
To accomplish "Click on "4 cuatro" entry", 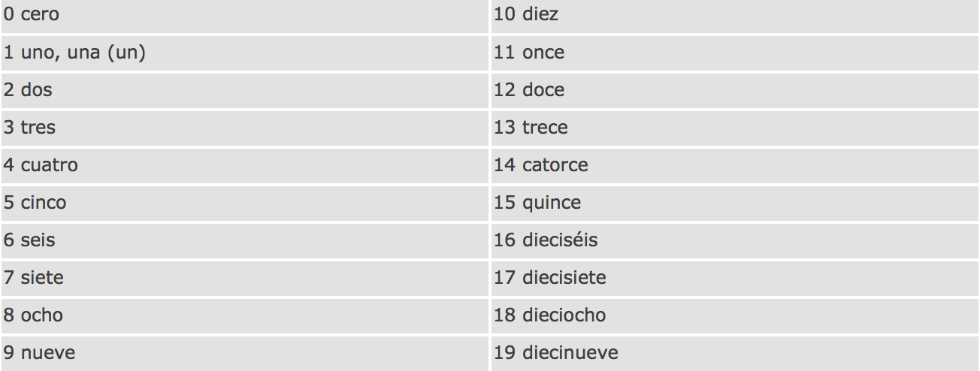I will (x=245, y=165).
